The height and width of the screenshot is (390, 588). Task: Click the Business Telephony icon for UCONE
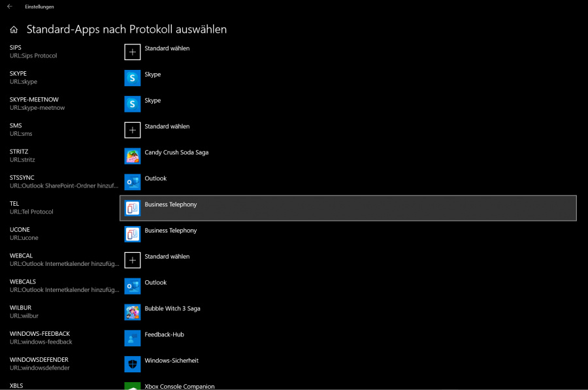(133, 234)
